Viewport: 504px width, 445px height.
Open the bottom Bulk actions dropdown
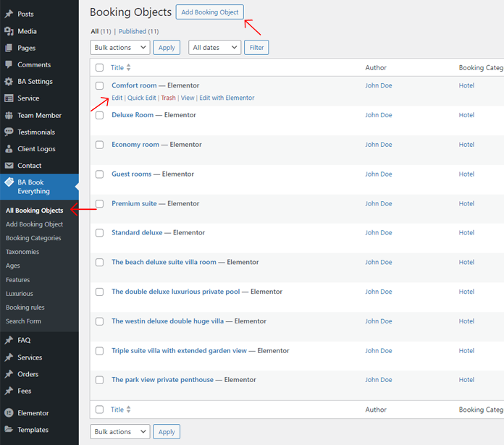120,432
